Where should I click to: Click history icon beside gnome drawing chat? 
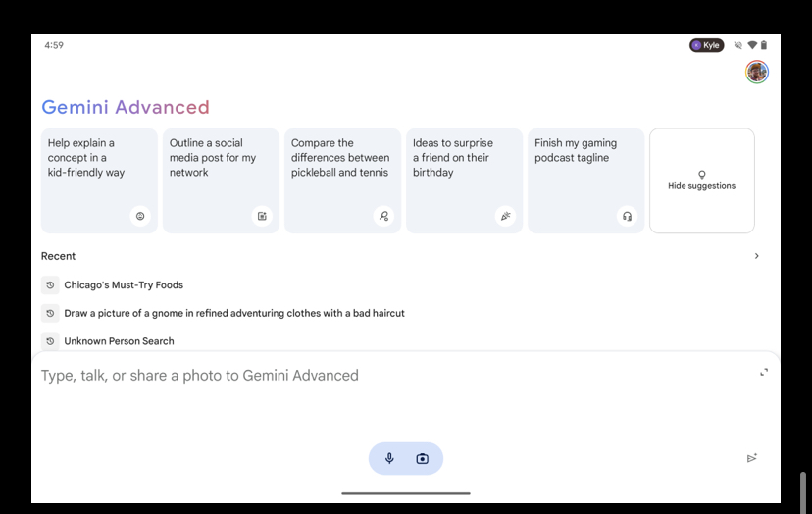[50, 313]
